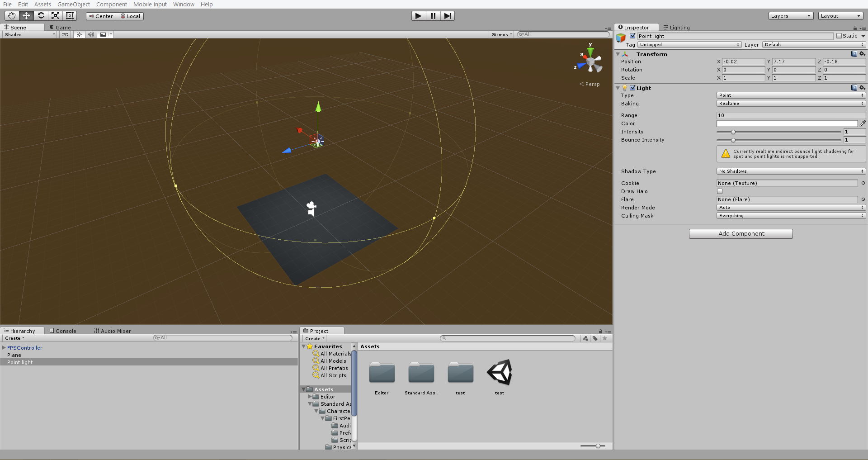The image size is (868, 460).
Task: Open the GameObject menu
Action: click(x=73, y=4)
